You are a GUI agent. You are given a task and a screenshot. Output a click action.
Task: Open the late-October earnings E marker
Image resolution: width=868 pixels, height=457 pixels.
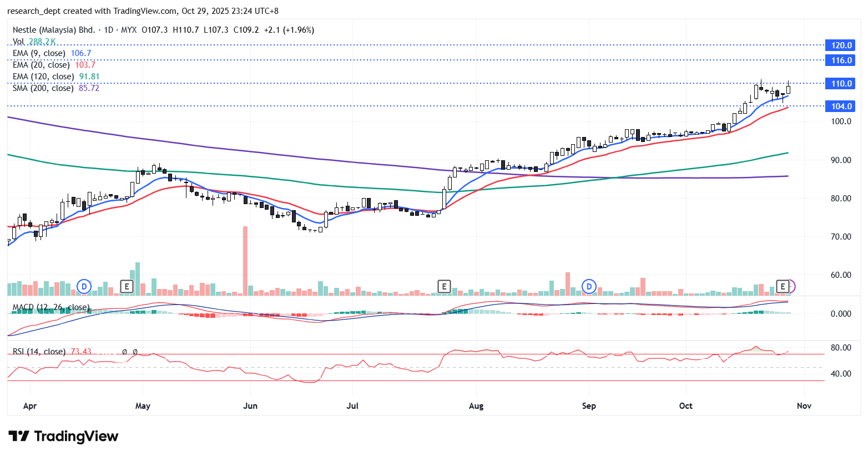pyautogui.click(x=783, y=286)
